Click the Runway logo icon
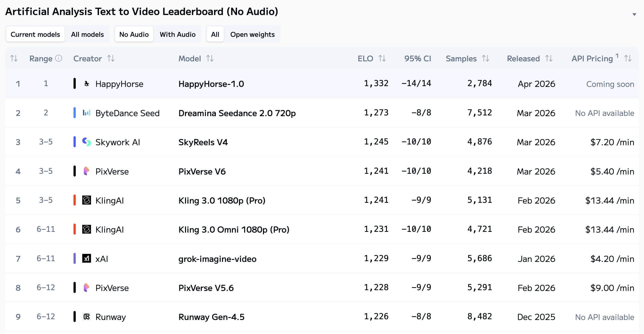The width and height of the screenshot is (644, 334). coord(86,317)
